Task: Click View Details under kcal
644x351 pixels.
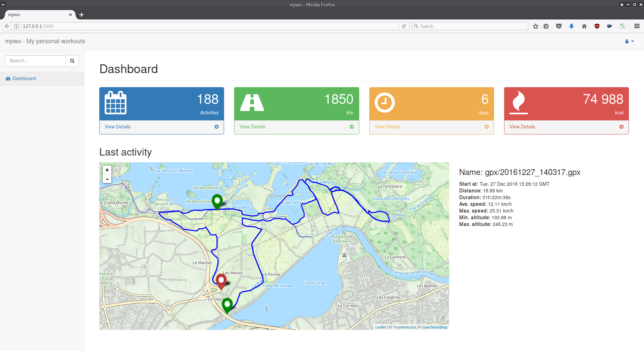Action: (x=522, y=127)
